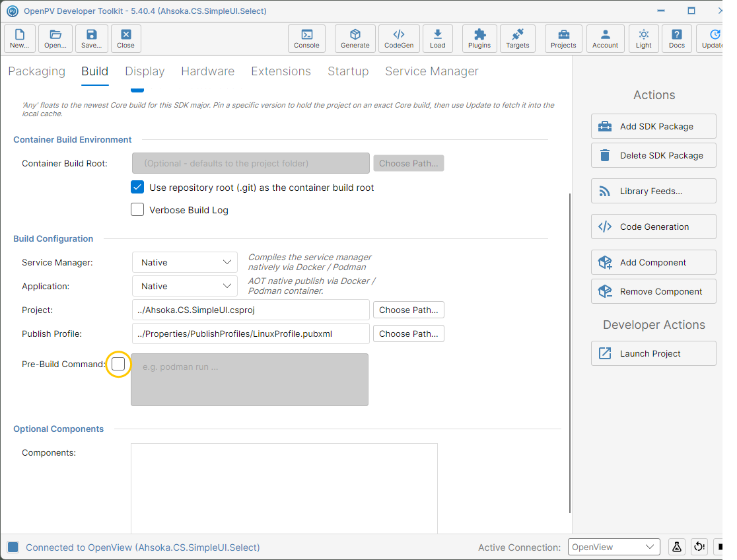The width and height of the screenshot is (737, 560).
Task: Click Choose Path for Container Build Root
Action: pos(408,163)
